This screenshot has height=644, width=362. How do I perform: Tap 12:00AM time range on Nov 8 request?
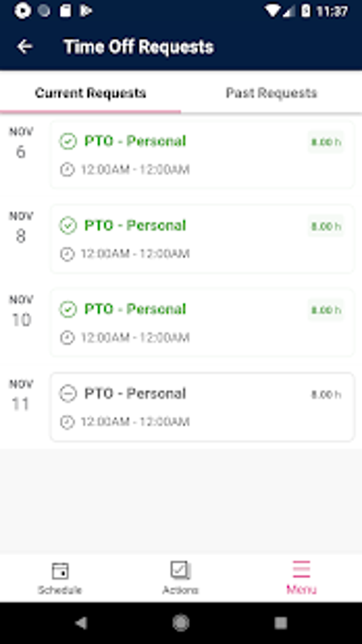pyautogui.click(x=135, y=254)
